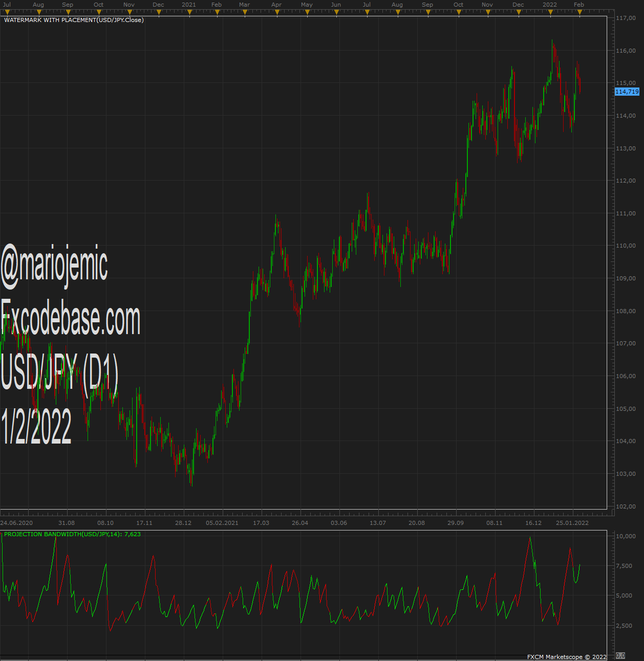Click the triangle marker under Apr
The height and width of the screenshot is (661, 644).
click(277, 13)
